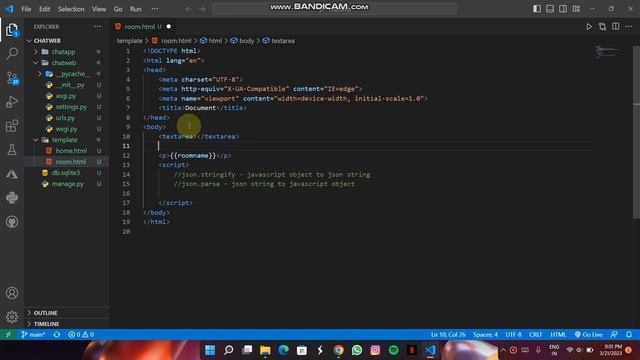Open Windows Start button on taskbar

[210, 350]
